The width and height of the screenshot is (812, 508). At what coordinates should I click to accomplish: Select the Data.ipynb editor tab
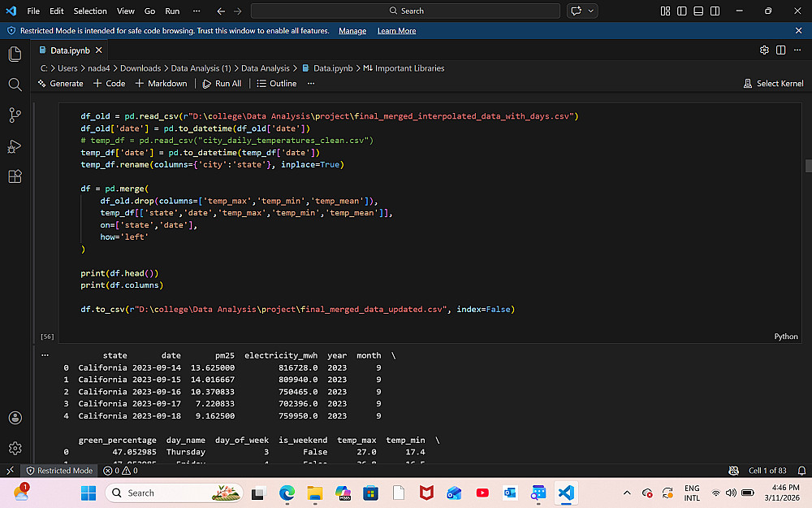point(71,50)
